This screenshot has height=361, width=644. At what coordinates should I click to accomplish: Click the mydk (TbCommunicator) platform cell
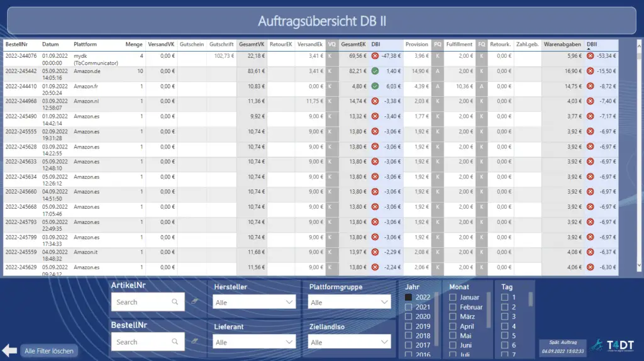pyautogui.click(x=96, y=59)
